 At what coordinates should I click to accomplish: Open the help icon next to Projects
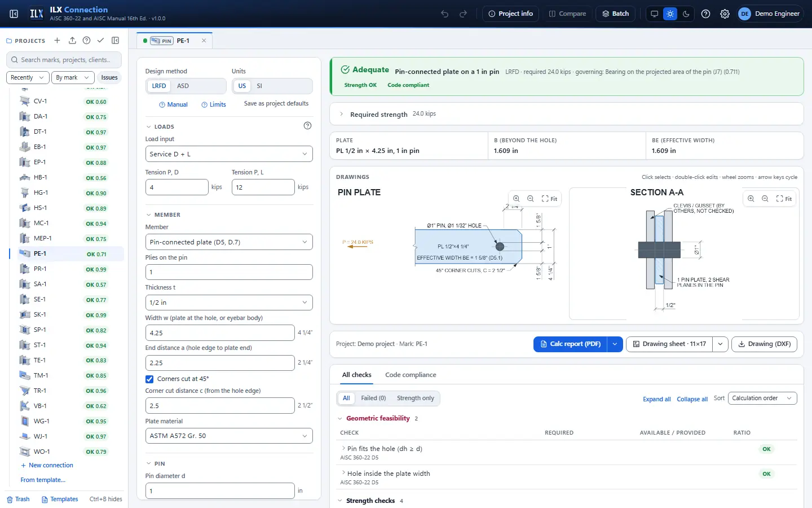point(86,41)
